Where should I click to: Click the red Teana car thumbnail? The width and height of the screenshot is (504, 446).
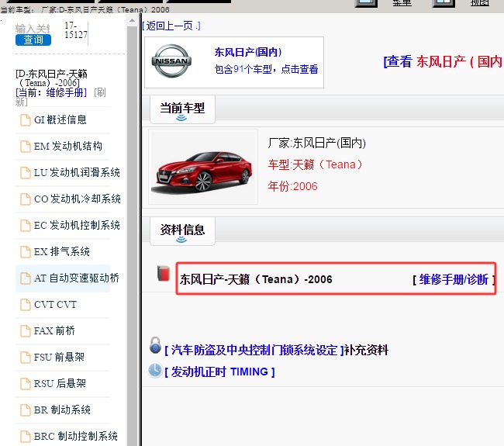click(203, 167)
